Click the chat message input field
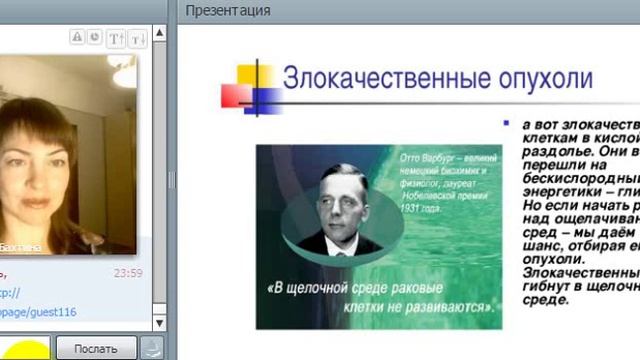The image size is (640, 360). click(25, 348)
